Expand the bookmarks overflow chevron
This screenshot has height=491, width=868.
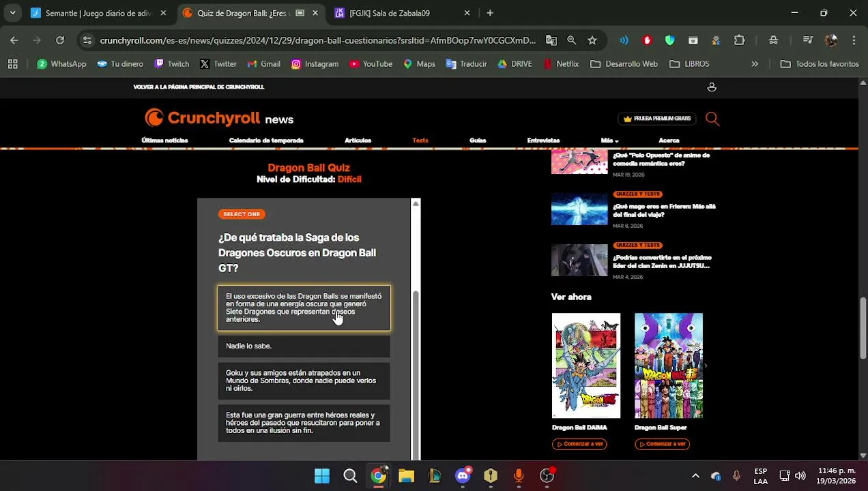coord(755,63)
